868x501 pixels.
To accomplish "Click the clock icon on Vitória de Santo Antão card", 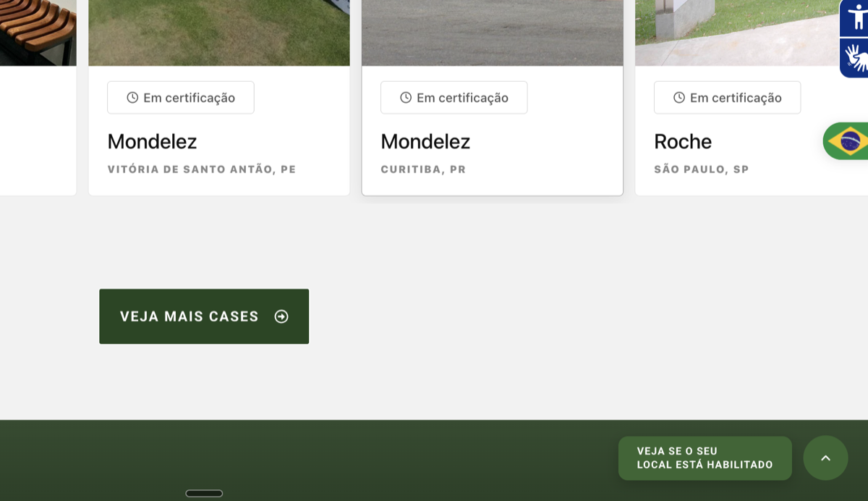I will (x=132, y=98).
